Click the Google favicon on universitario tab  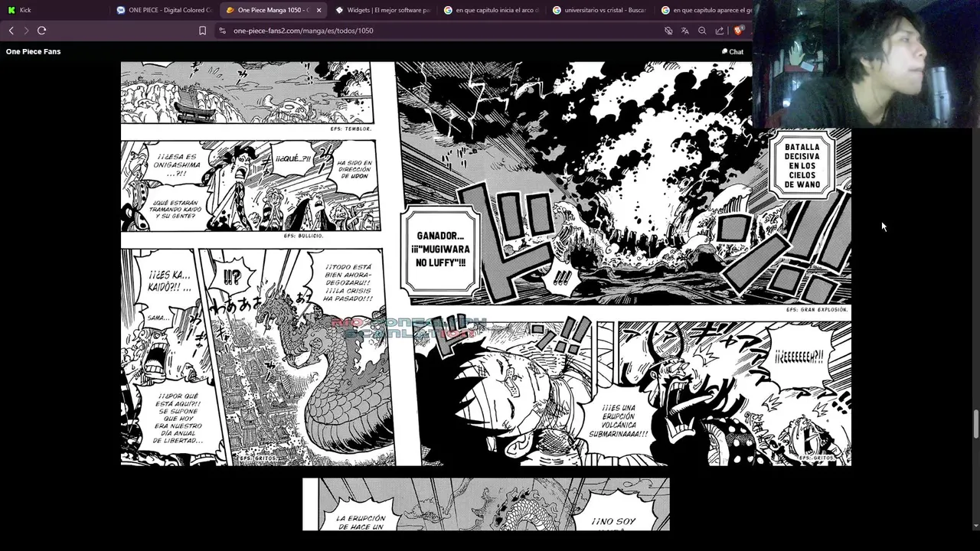(x=557, y=10)
